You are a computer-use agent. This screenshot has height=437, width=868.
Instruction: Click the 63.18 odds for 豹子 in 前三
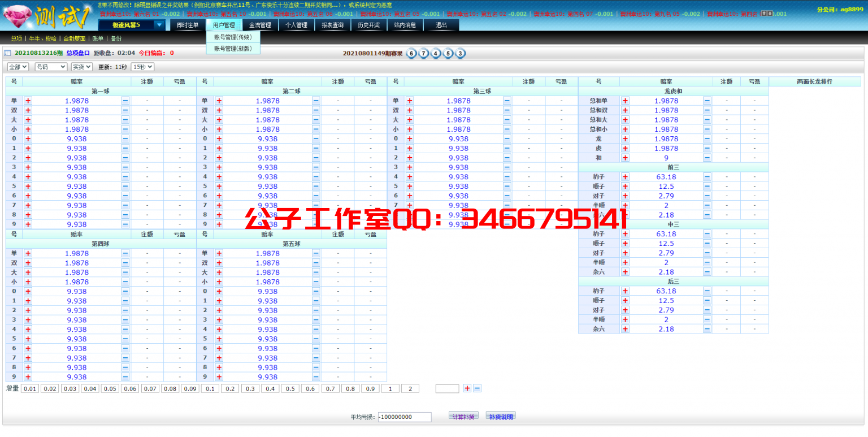tap(666, 177)
